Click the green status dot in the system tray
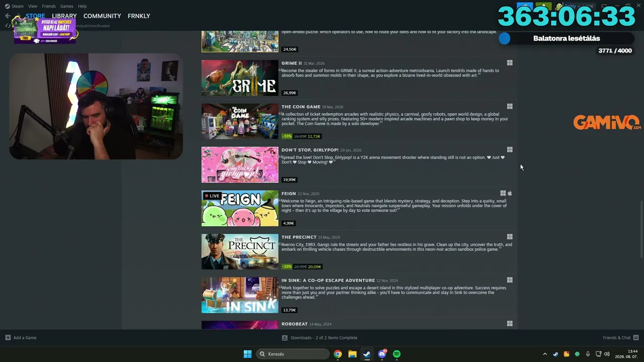Viewport: 644px width, 362px height. point(577,354)
